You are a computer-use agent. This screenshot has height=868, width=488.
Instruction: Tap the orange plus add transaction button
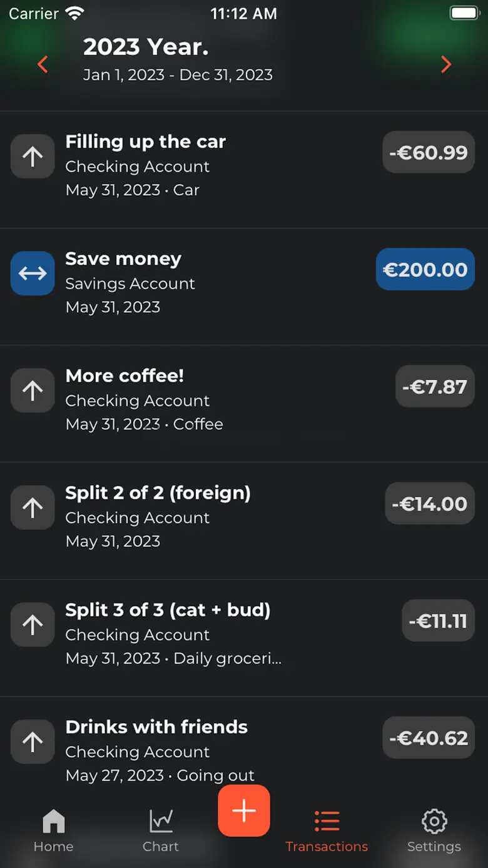[x=244, y=810]
